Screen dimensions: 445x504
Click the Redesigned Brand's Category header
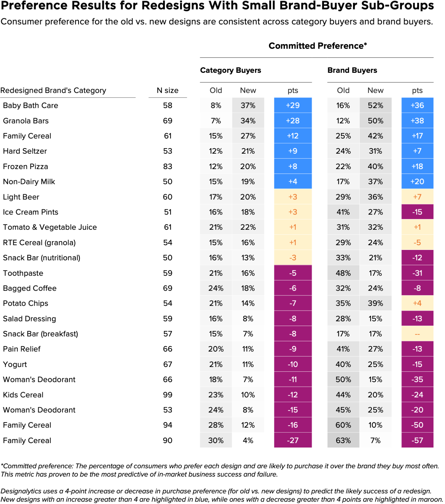coord(53,91)
